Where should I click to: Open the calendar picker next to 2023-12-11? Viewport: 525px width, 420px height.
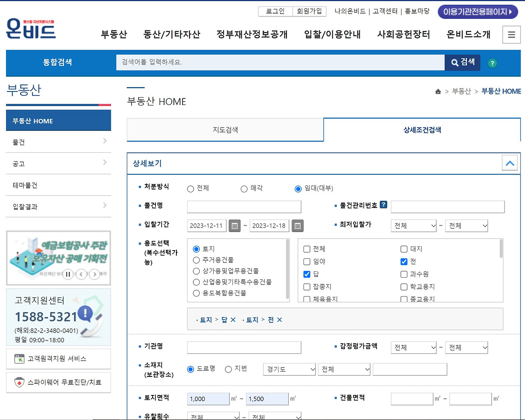coord(234,226)
